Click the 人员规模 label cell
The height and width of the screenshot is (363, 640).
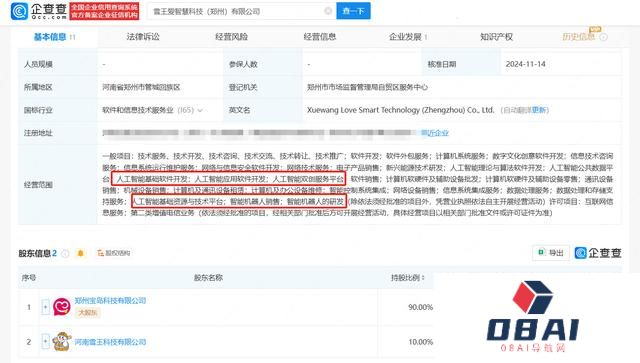[x=38, y=64]
